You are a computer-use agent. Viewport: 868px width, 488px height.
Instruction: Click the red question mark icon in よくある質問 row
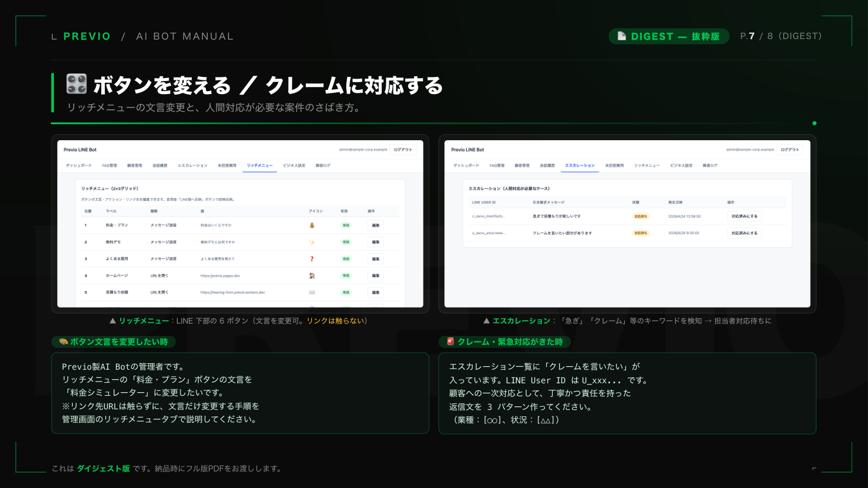tap(312, 259)
